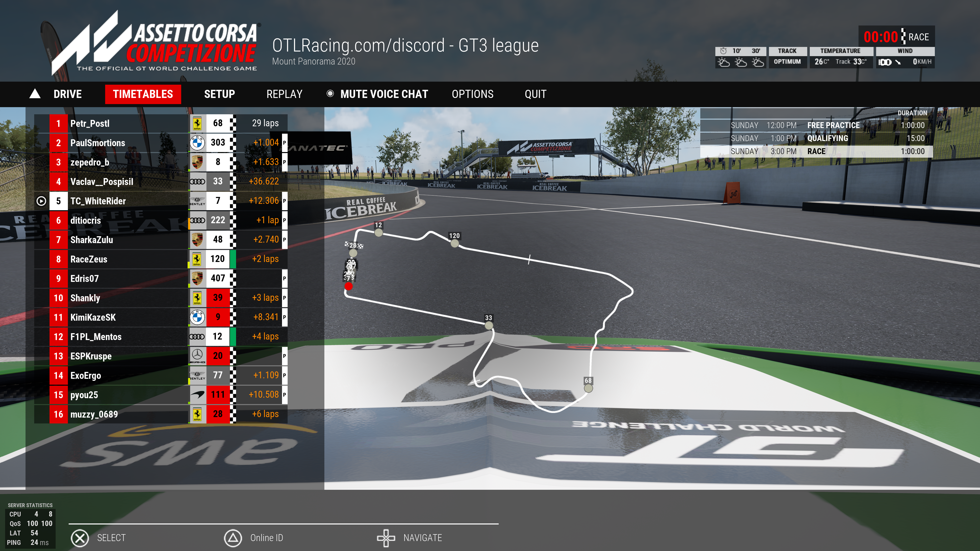Select driver row zepedro_b
The image size is (980, 551).
161,162
